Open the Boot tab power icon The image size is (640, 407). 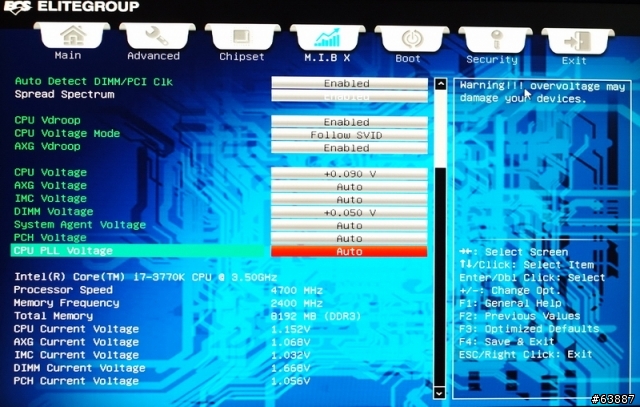(412, 39)
